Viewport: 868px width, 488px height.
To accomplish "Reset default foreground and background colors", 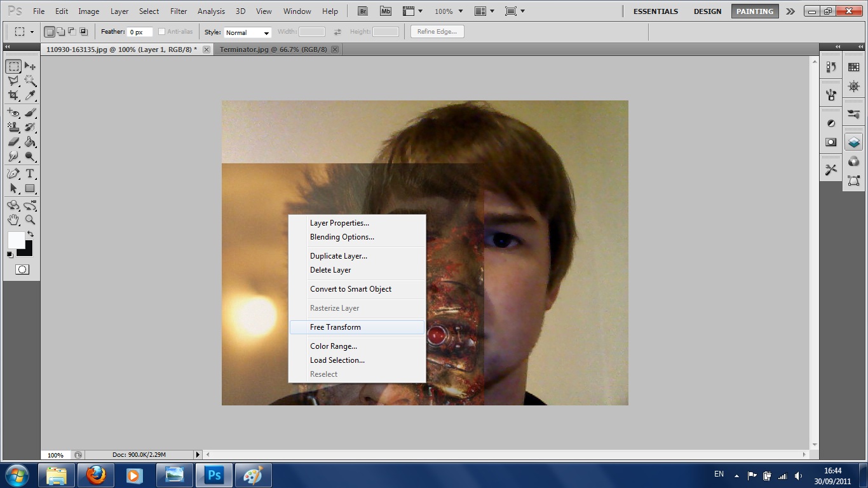I will pos(10,254).
